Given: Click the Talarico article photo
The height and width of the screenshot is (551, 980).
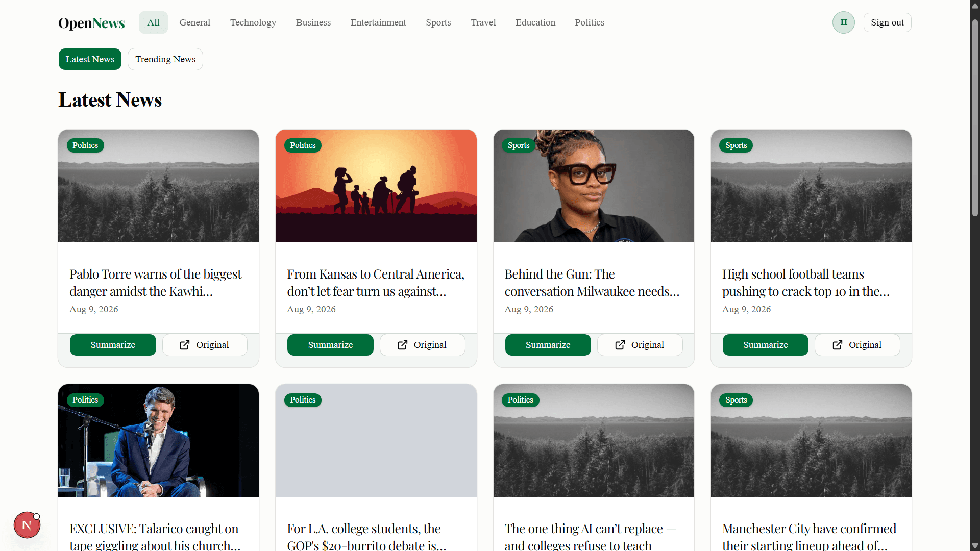Looking at the screenshot, I should [x=158, y=440].
